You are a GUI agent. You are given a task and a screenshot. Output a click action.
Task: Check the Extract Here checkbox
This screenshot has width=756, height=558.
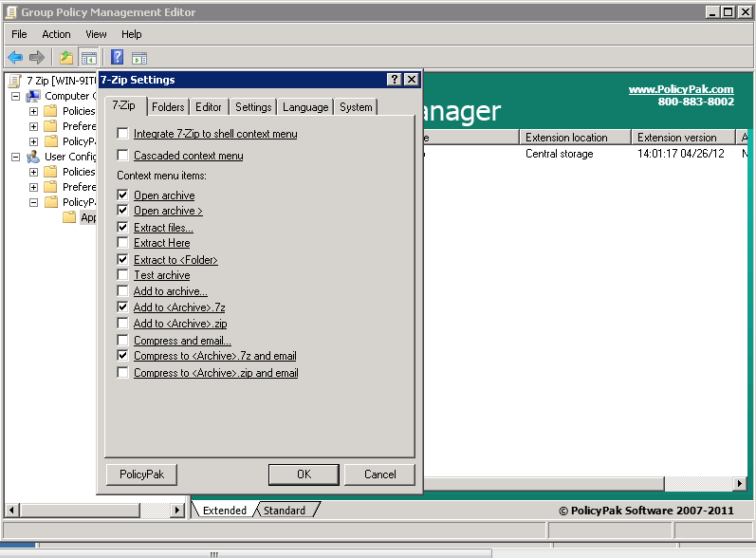coord(123,243)
